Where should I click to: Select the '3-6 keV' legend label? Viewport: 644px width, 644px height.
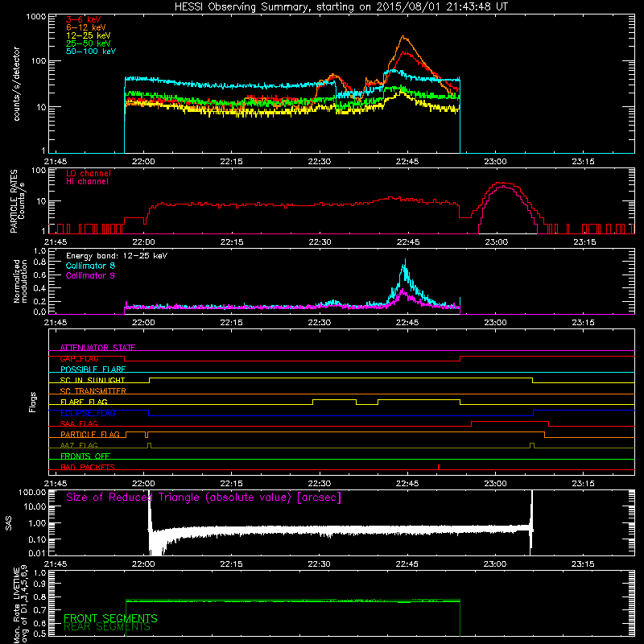coord(84,19)
